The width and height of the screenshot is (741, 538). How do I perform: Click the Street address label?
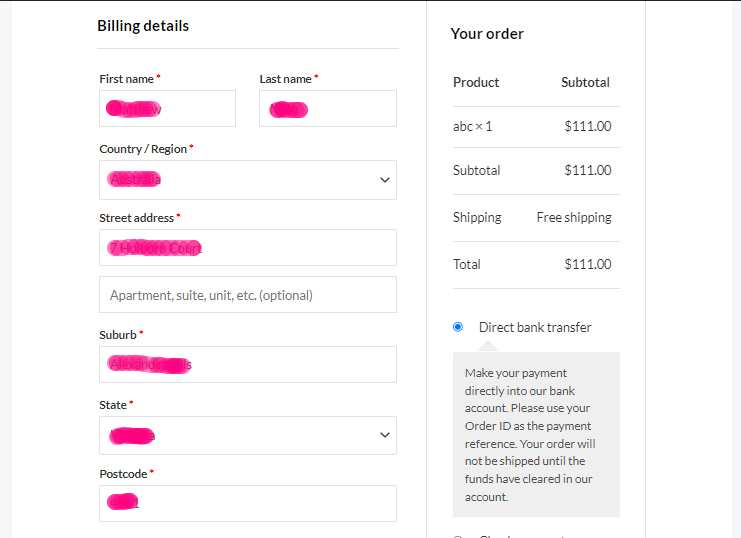(137, 217)
